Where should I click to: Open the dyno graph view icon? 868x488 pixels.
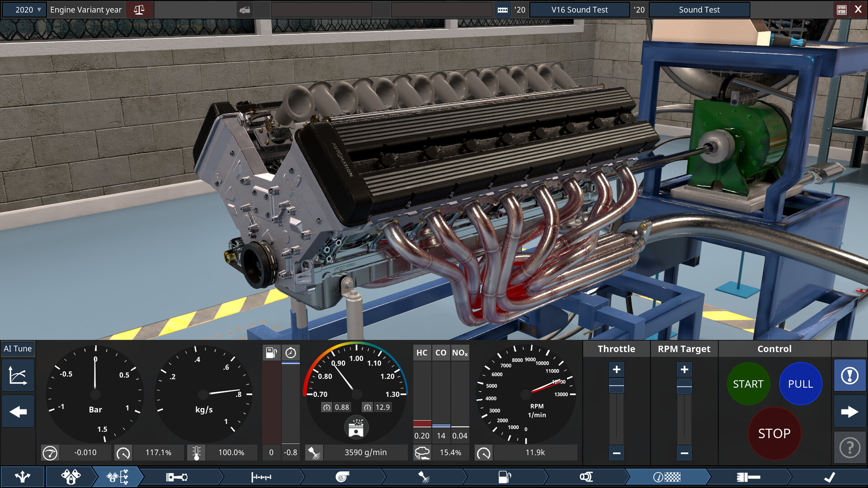click(x=18, y=375)
